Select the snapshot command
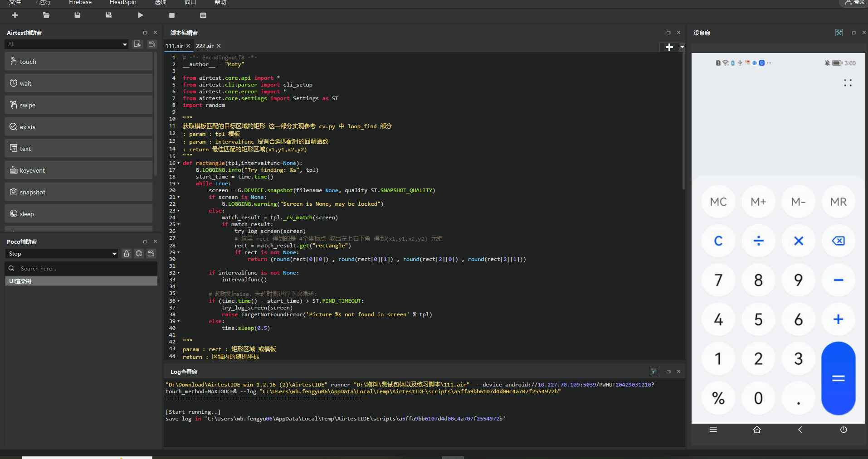This screenshot has width=868, height=459. point(78,192)
